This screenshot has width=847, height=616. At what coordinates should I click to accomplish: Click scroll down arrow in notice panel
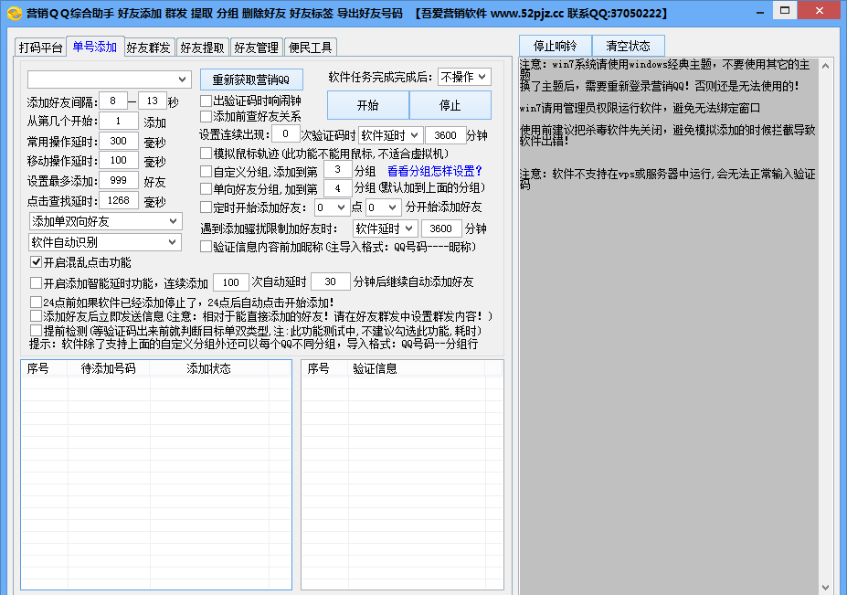click(825, 588)
